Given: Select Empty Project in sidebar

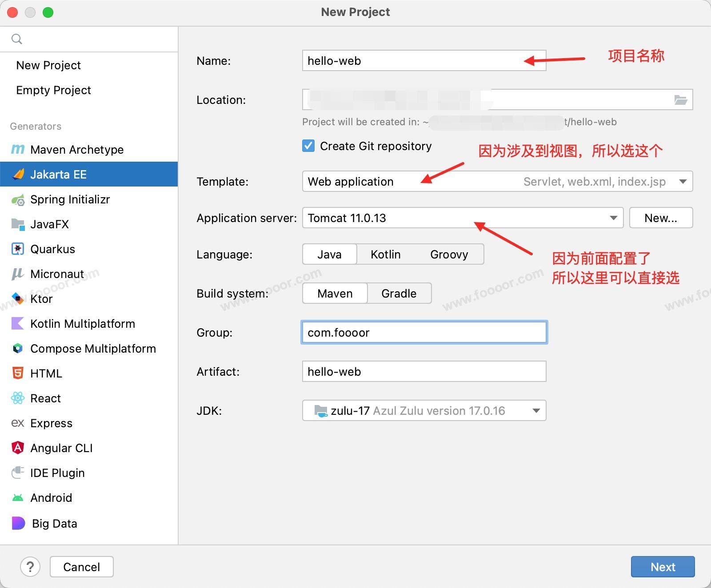Looking at the screenshot, I should point(53,90).
